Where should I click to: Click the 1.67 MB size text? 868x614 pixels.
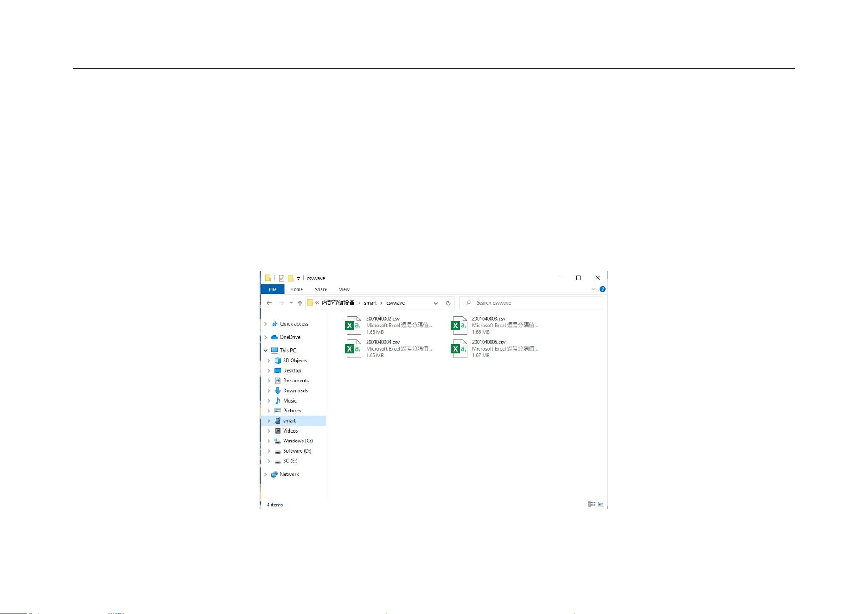tap(481, 355)
